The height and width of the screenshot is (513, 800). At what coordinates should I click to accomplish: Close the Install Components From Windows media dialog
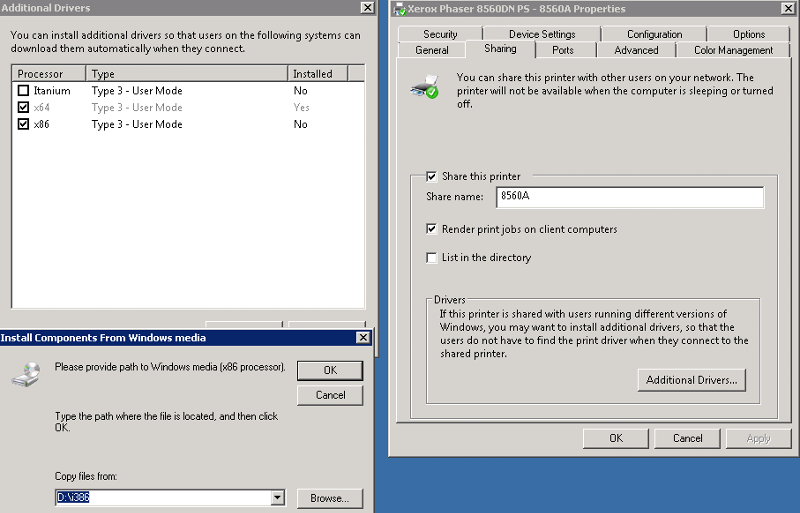point(363,337)
